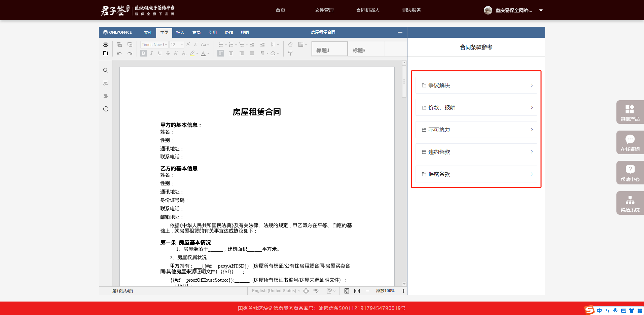Image resolution: width=644 pixels, height=315 pixels.
Task: Switch to the 引用 tab
Action: coord(213,33)
